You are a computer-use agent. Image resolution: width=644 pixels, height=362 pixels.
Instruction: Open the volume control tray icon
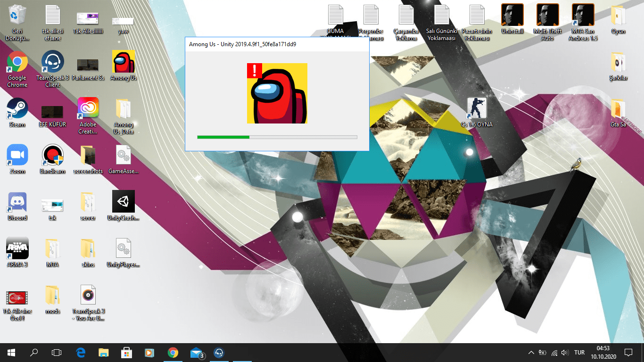click(x=565, y=353)
